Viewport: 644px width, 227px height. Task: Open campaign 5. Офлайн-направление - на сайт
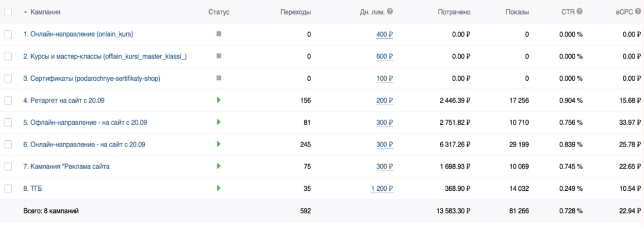85,123
